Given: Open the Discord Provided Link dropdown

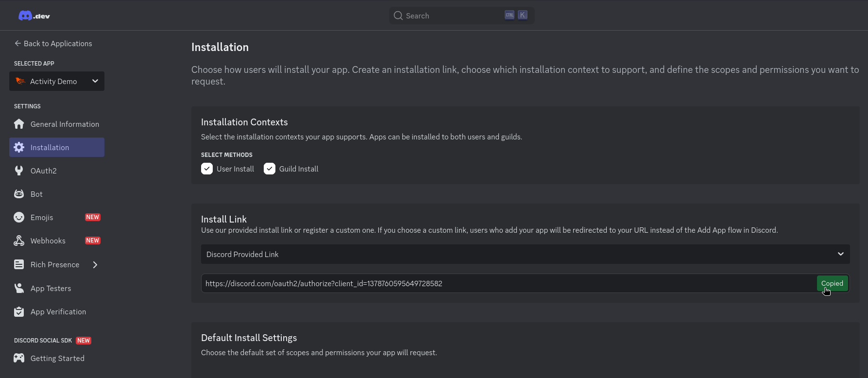Looking at the screenshot, I should [x=525, y=254].
